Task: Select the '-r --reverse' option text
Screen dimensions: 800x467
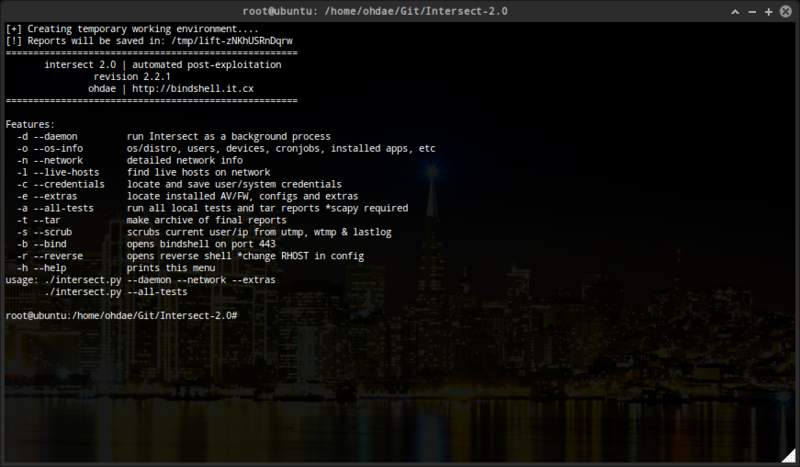Action: coord(50,256)
